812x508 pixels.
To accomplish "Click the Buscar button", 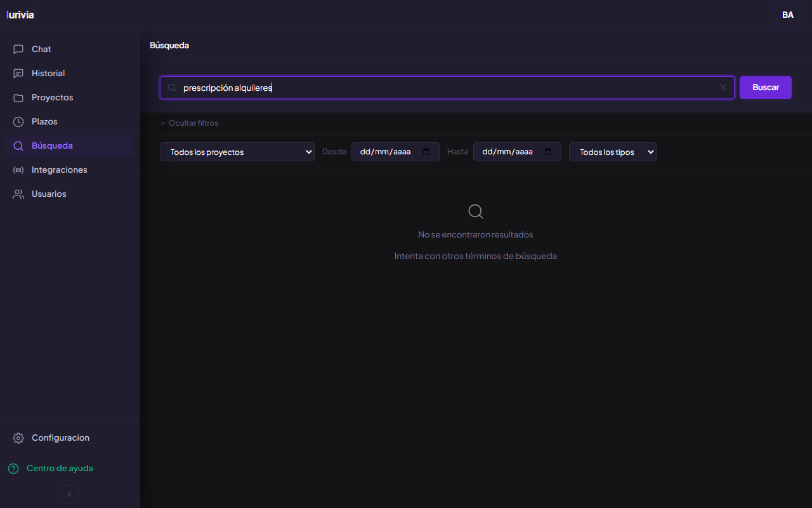I will pyautogui.click(x=766, y=88).
